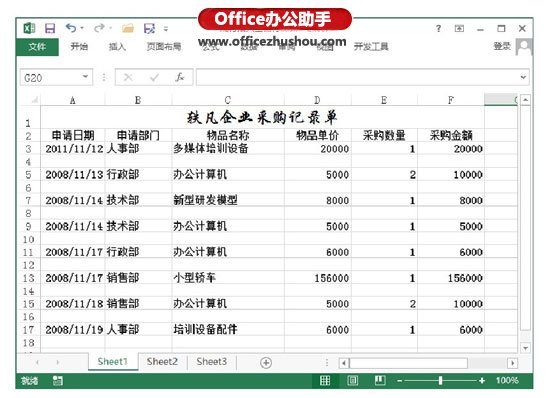Screen dimensions: 550x398
Task: Switch to Page Break Preview
Action: tap(380, 380)
